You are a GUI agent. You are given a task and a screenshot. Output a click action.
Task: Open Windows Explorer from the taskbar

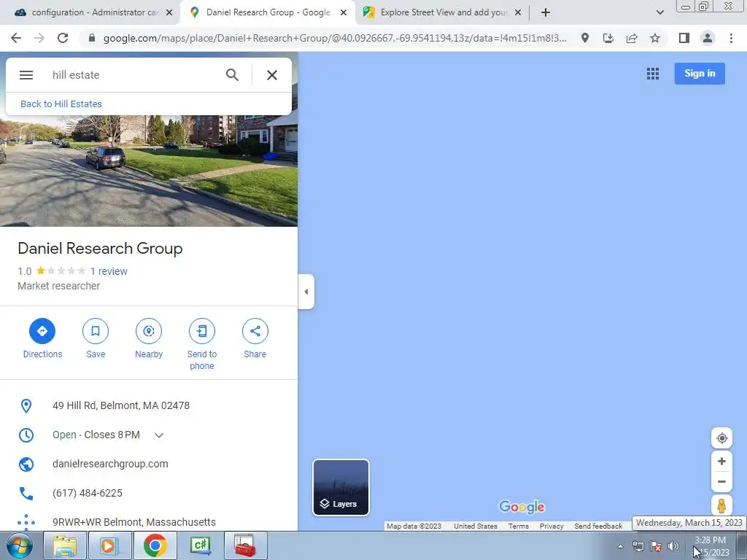tap(65, 545)
